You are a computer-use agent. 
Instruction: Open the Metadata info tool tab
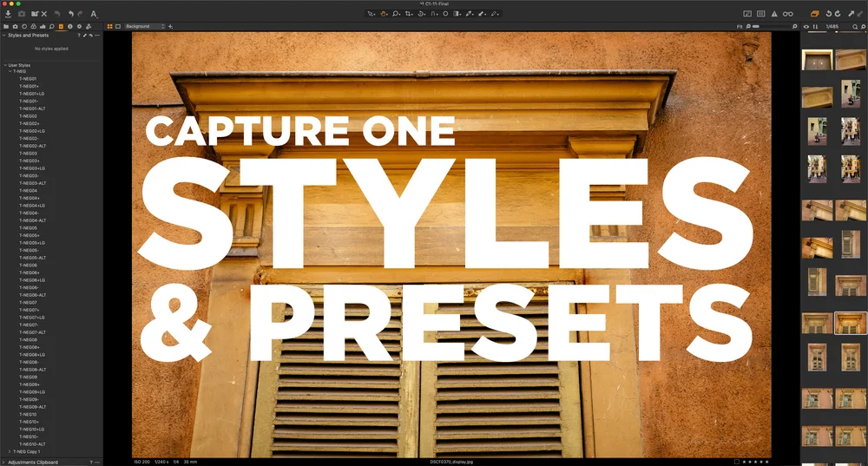[69, 26]
